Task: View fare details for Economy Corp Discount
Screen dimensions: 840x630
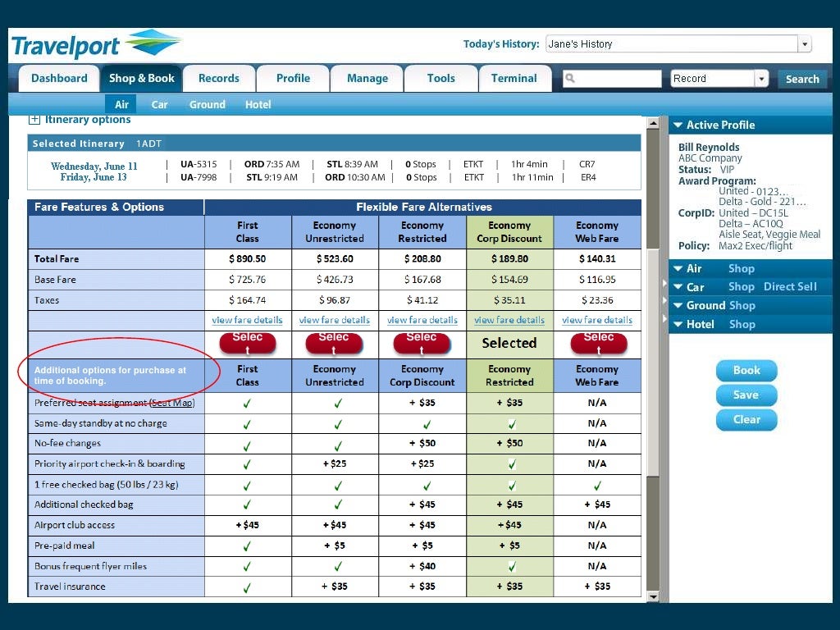Action: 509,320
